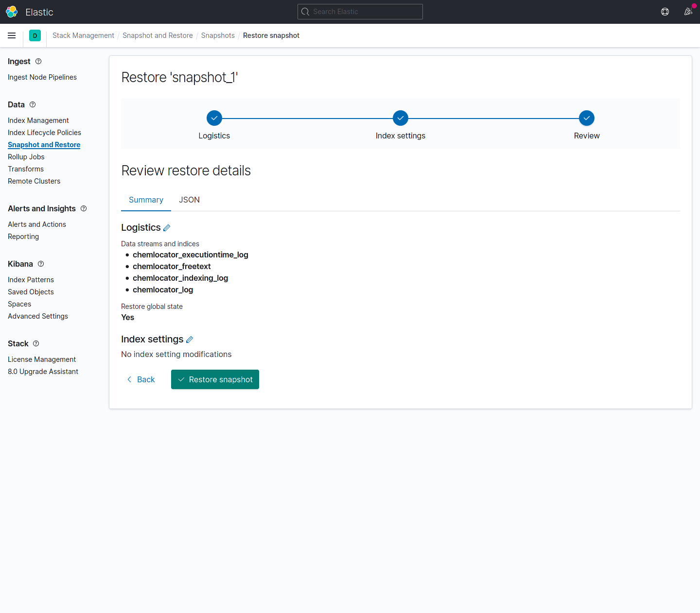The width and height of the screenshot is (700, 613).
Task: Navigate to Snapshots breadcrumb
Action: pos(218,35)
